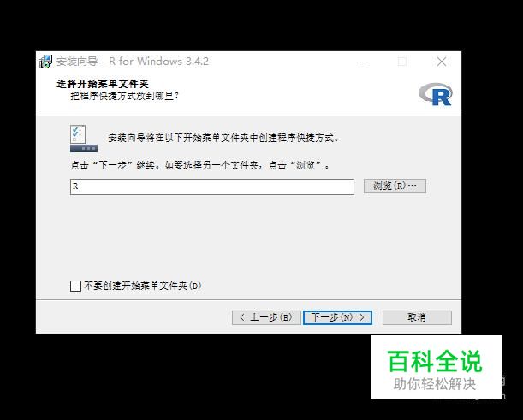The width and height of the screenshot is (523, 420).
Task: Click the 安装向导 - R for Windows 3.4.2 title text
Action: (x=133, y=62)
